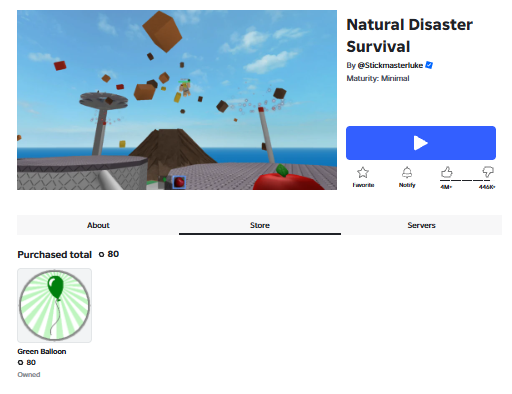Click the Favorite label text
The height and width of the screenshot is (394, 512).
[x=363, y=185]
